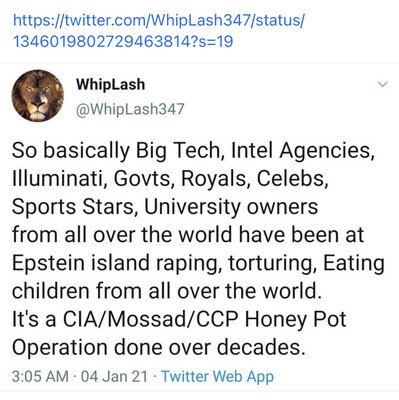The image size is (399, 400).
Task: Click the 04 Jan 21 date
Action: click(x=114, y=377)
